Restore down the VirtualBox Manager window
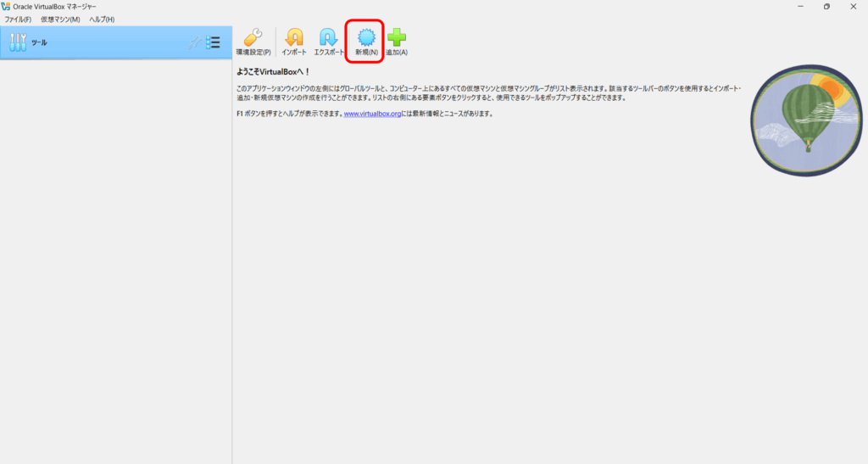 tap(826, 7)
